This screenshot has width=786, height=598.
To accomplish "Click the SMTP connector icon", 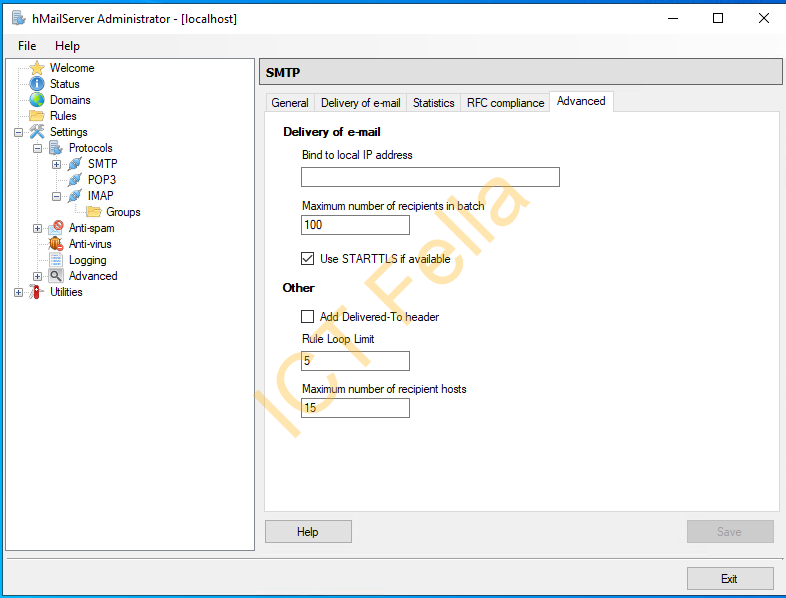I will [75, 164].
